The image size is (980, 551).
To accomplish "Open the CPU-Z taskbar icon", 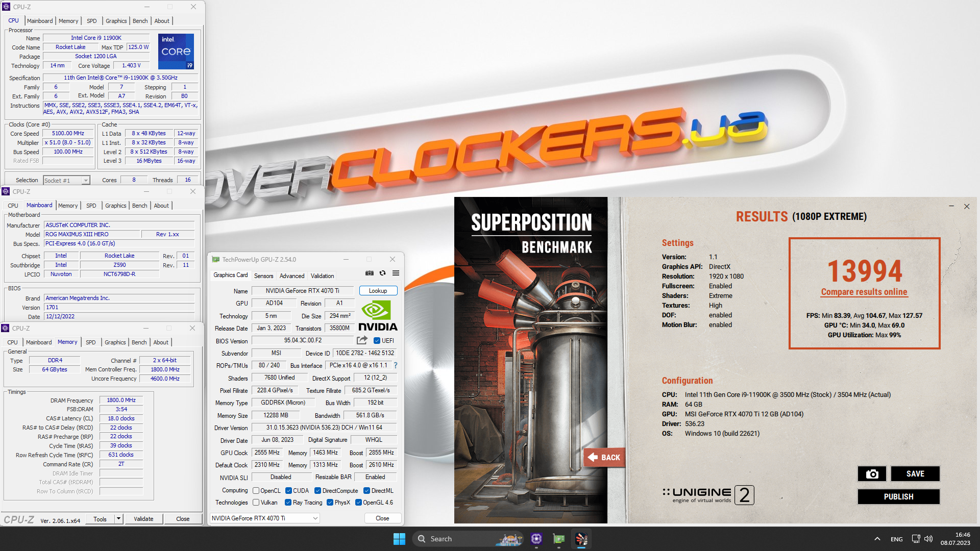I will (536, 539).
